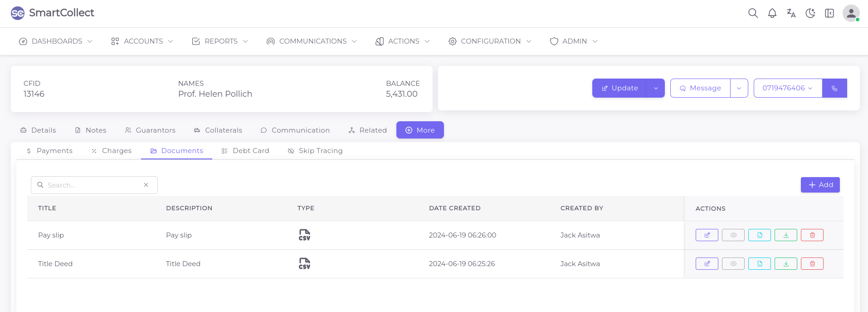Switch to the Debt Card tab
The width and height of the screenshot is (868, 312).
(x=245, y=151)
